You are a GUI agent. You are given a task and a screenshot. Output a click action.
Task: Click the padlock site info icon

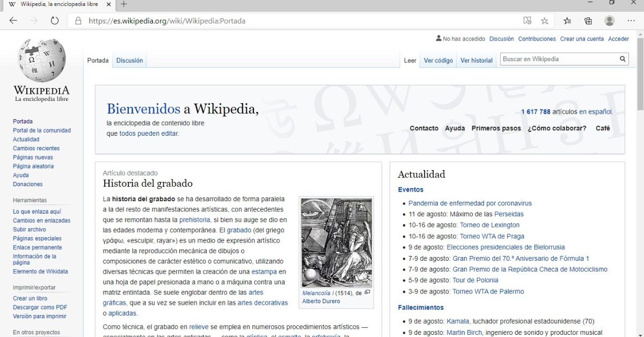[x=78, y=21]
